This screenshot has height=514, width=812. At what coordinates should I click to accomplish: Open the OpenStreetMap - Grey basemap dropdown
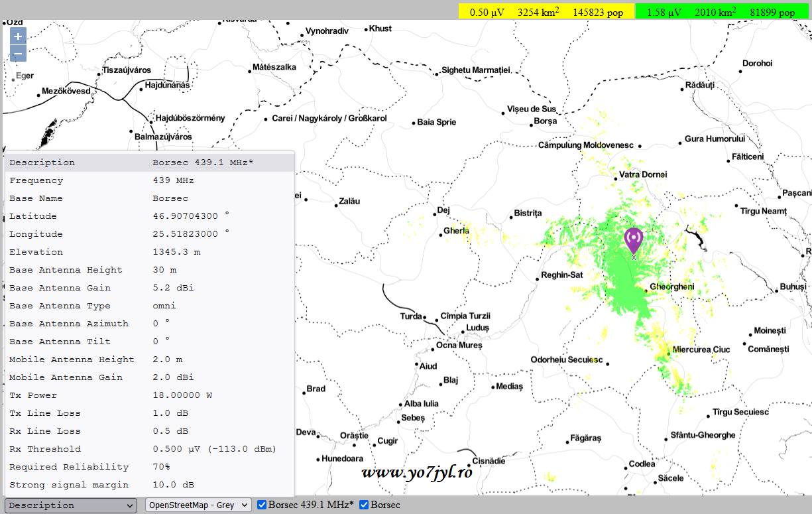pos(198,505)
